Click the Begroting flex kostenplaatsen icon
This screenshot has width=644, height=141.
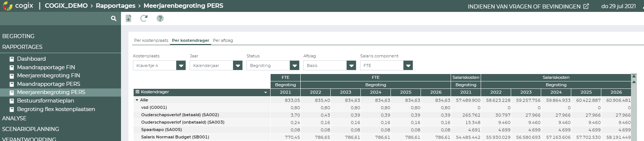[12, 109]
